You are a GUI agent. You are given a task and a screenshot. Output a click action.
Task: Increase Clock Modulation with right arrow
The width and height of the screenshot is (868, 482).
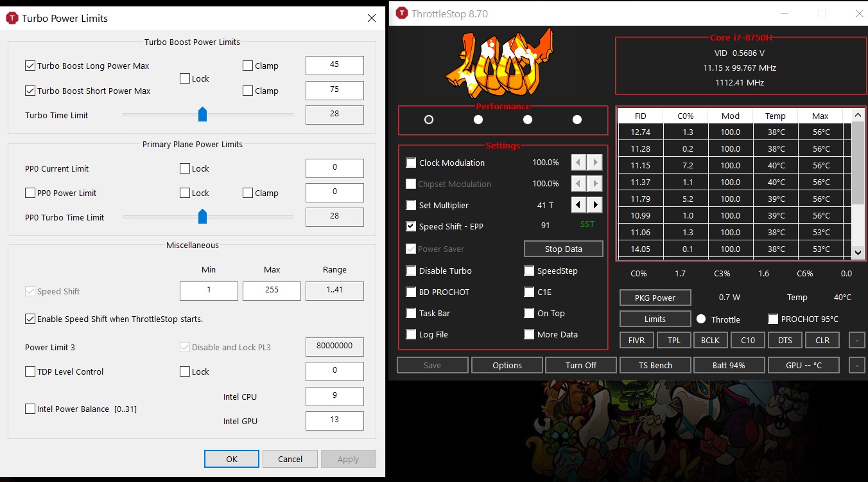[595, 163]
